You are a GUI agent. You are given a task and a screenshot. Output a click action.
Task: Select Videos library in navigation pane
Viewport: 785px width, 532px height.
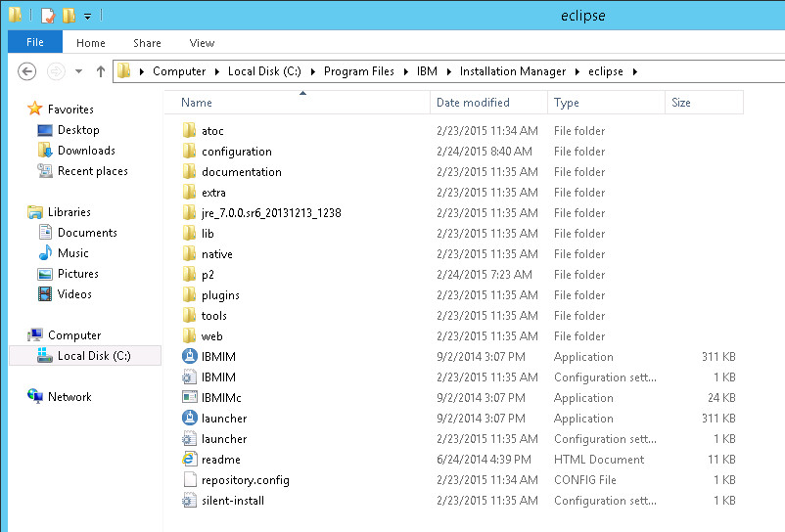74,294
